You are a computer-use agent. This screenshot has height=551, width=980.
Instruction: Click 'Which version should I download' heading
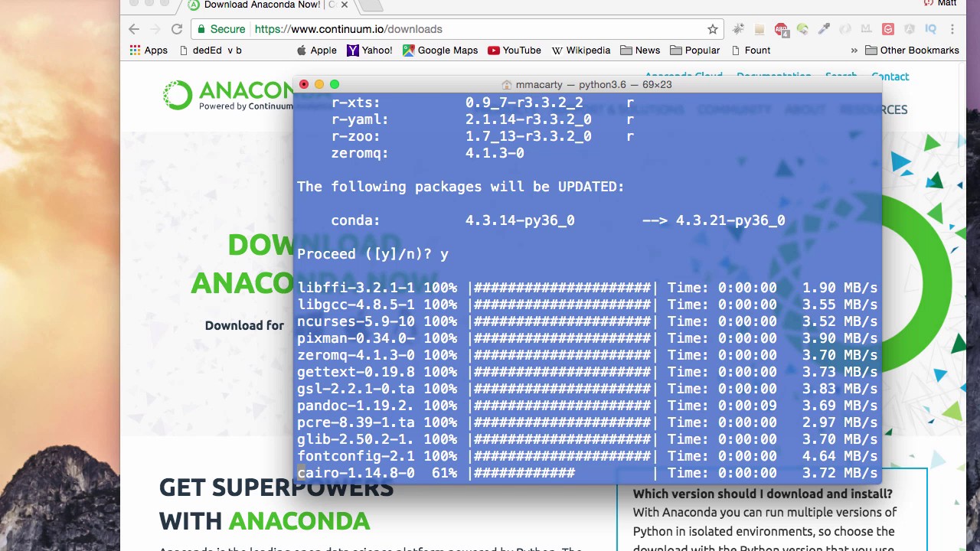point(763,494)
